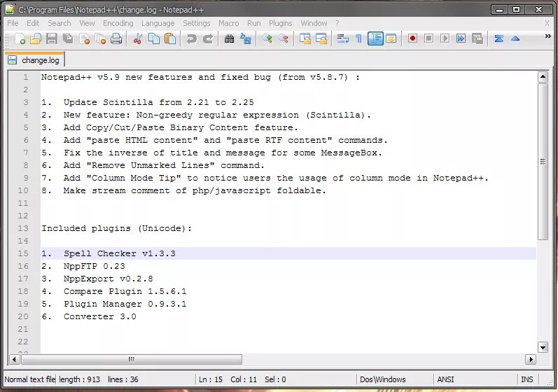Toggle Show All Characters pilcrow icon

point(358,38)
